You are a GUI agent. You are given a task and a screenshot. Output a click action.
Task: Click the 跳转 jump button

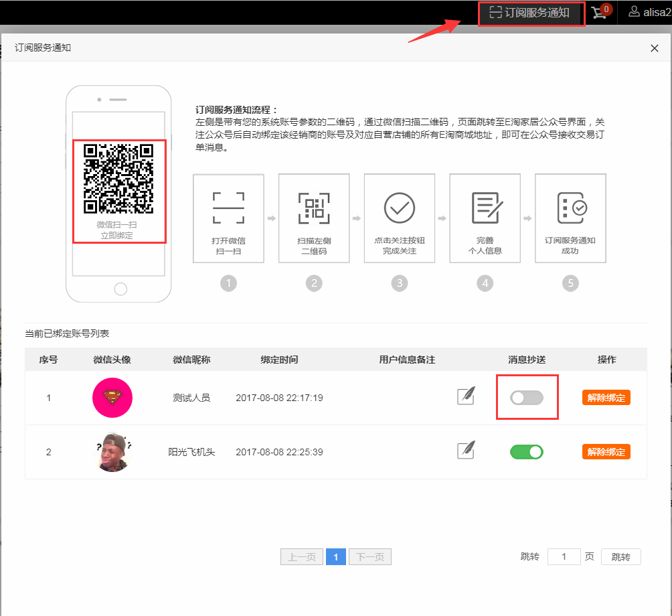[620, 557]
